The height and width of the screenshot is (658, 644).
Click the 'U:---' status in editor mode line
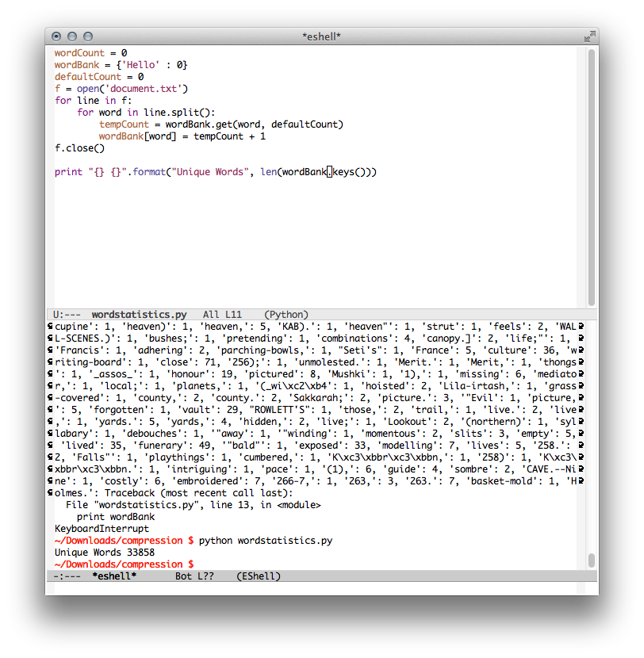coord(67,314)
